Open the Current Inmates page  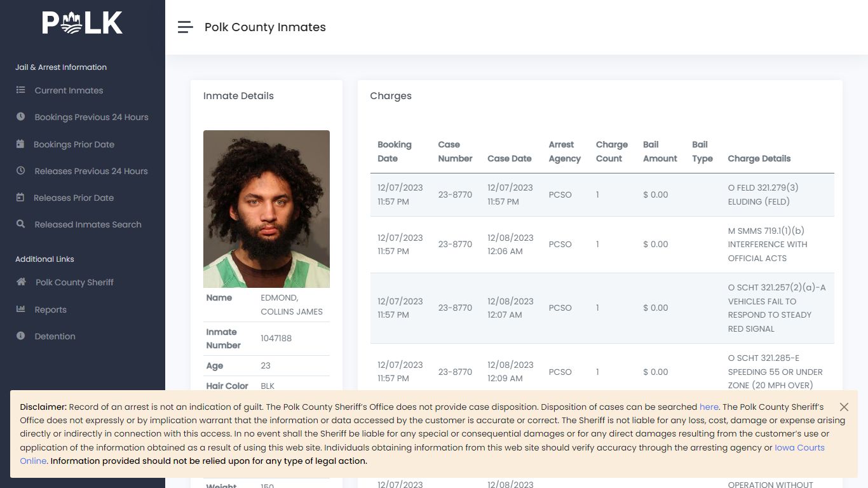coord(69,90)
